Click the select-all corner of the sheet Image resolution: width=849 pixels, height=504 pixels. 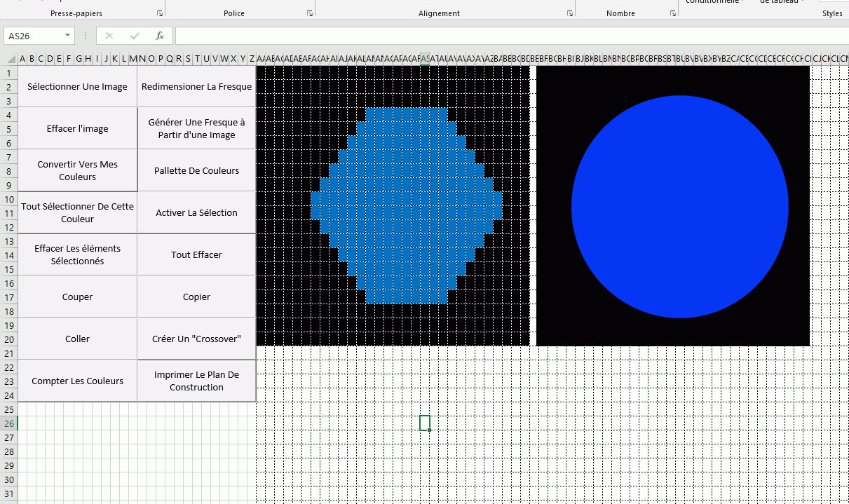(x=9, y=59)
